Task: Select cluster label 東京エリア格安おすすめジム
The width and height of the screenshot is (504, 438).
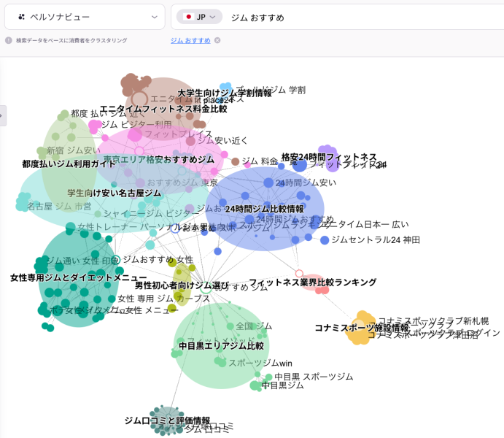Action: pyautogui.click(x=159, y=160)
